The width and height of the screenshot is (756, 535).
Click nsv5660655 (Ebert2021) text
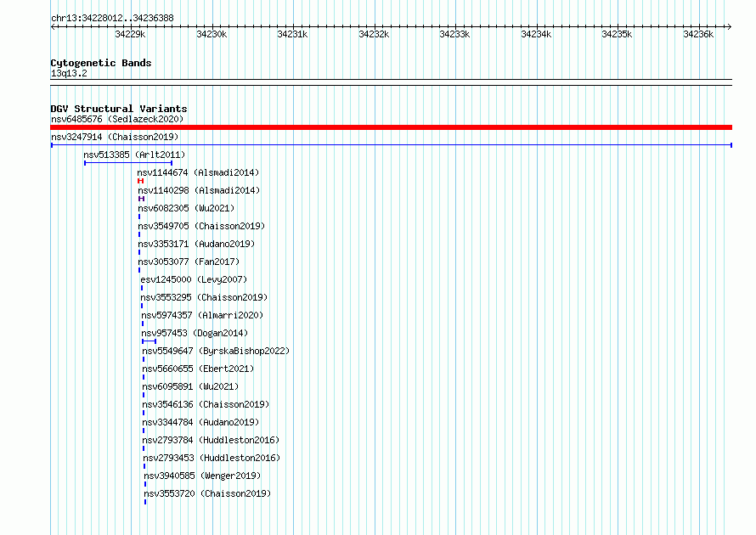198,369
